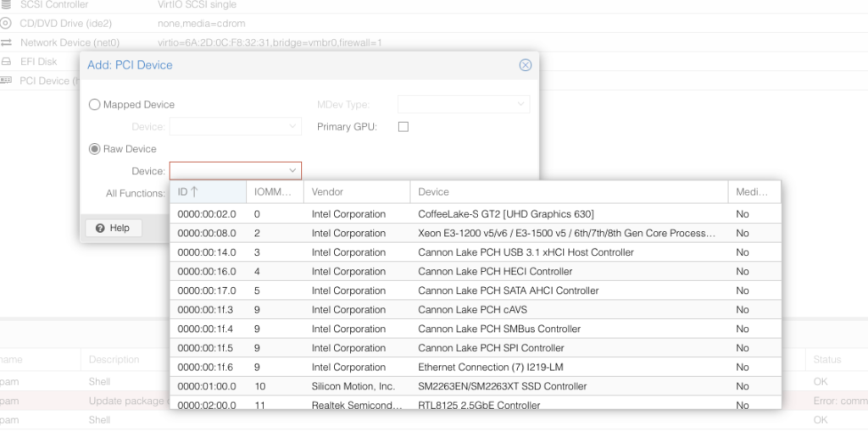The width and height of the screenshot is (868, 431).
Task: Select the Ethernet Connection (7) I219-LM entry
Action: point(491,367)
